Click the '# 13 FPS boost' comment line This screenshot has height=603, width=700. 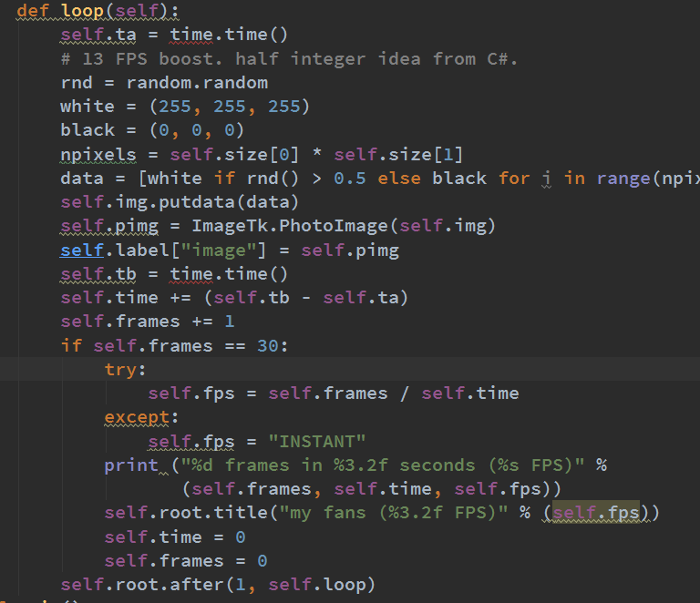pos(289,59)
